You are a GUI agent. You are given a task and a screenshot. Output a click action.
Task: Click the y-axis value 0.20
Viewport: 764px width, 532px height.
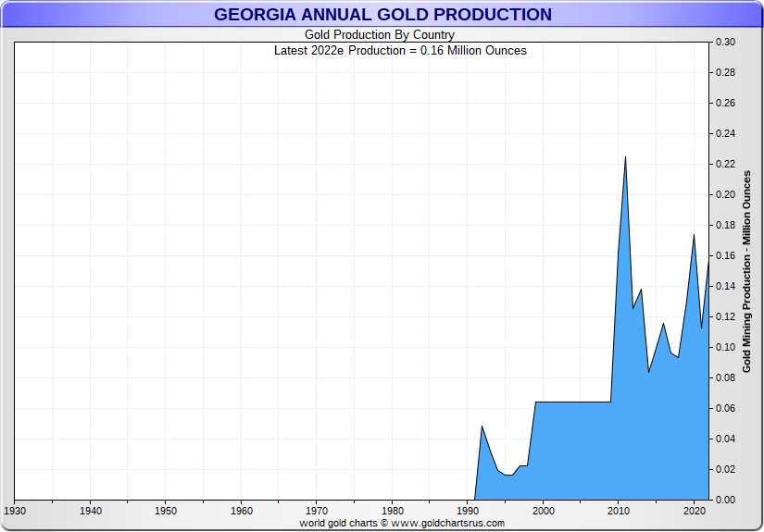click(x=725, y=194)
